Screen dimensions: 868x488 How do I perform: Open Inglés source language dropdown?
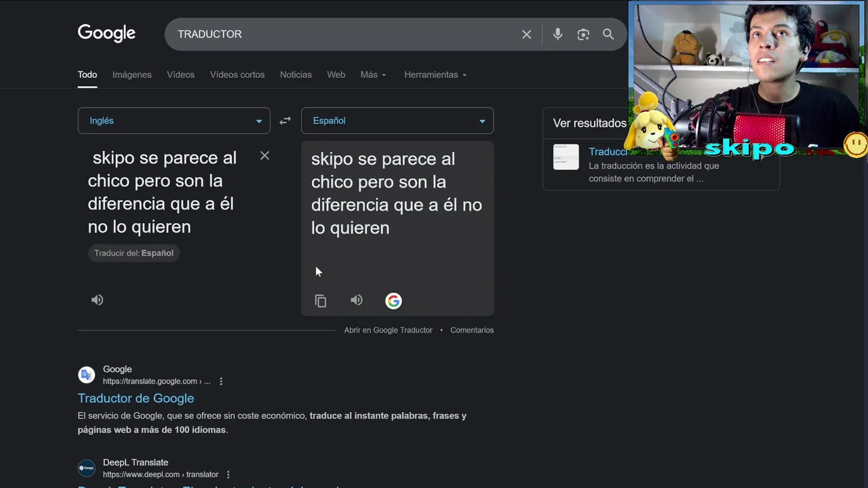tap(174, 121)
